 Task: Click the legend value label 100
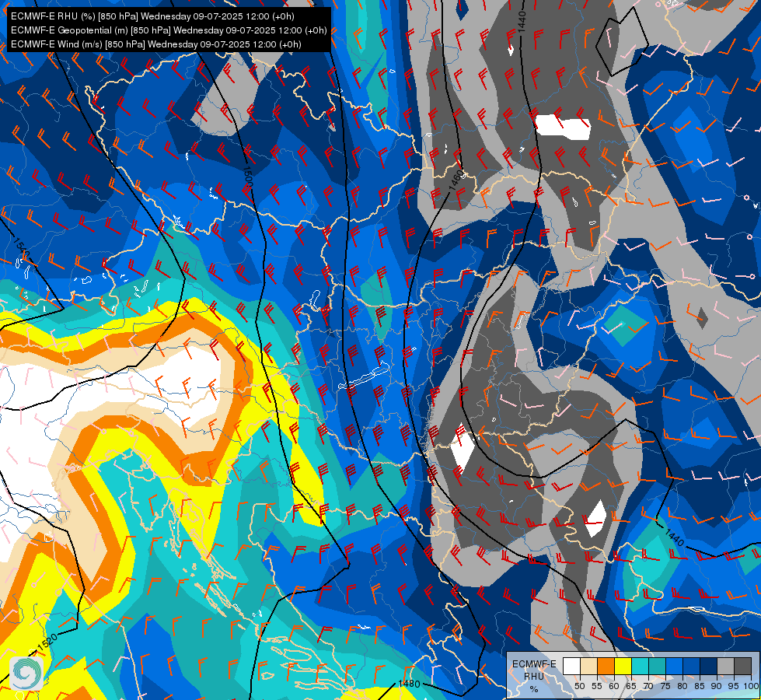click(x=751, y=686)
